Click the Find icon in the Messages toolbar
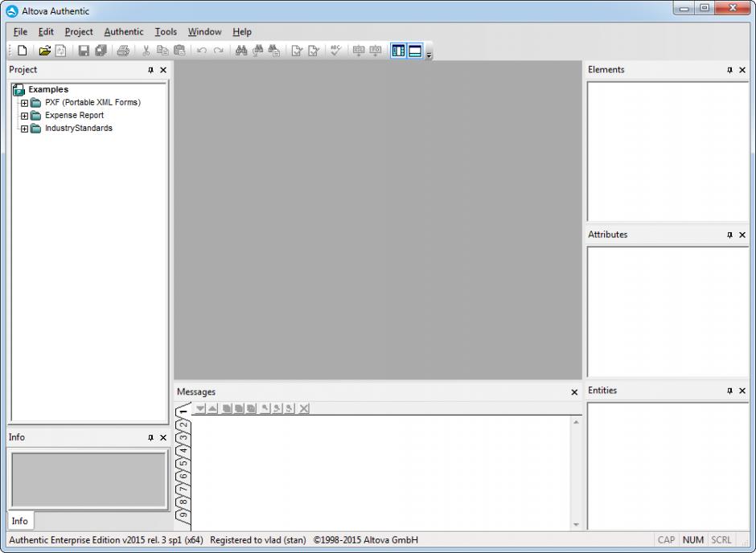 tap(265, 408)
